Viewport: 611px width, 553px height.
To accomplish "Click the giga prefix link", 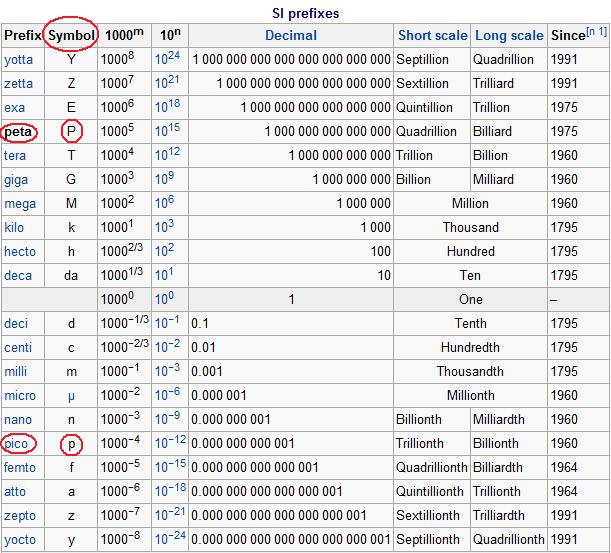I will point(16,179).
